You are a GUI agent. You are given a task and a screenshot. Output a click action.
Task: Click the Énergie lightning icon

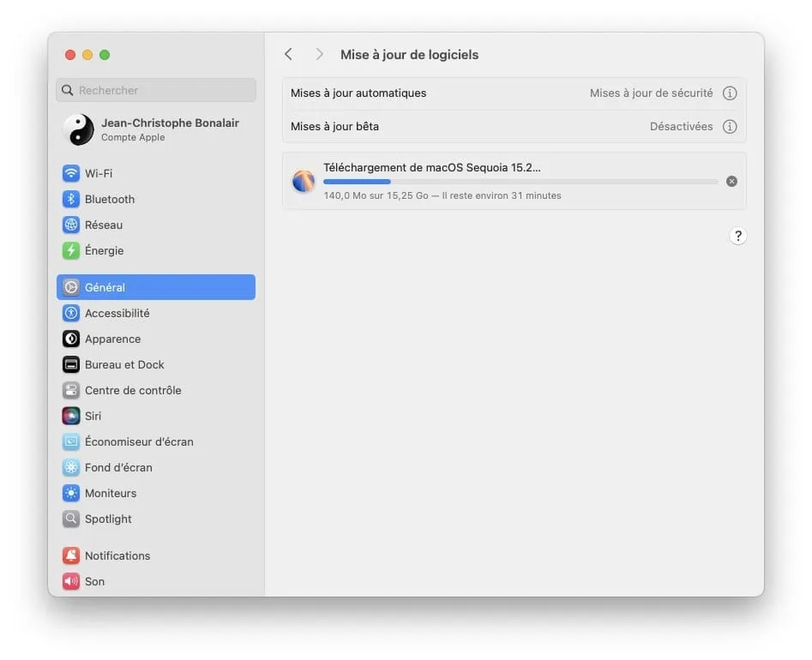tap(71, 250)
